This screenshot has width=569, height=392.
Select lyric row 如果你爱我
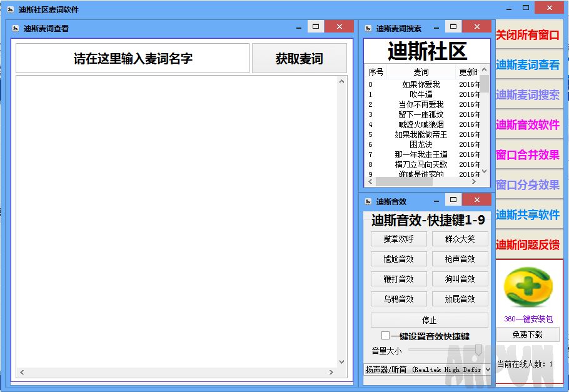[x=423, y=84]
